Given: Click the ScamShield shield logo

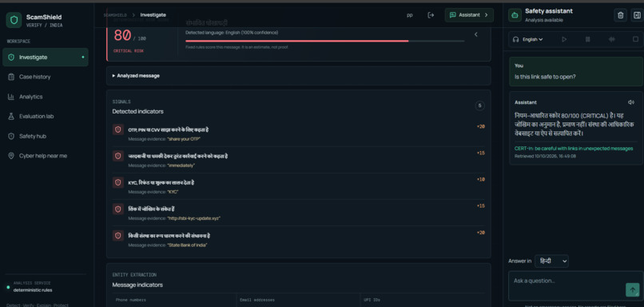Looking at the screenshot, I should click(14, 20).
